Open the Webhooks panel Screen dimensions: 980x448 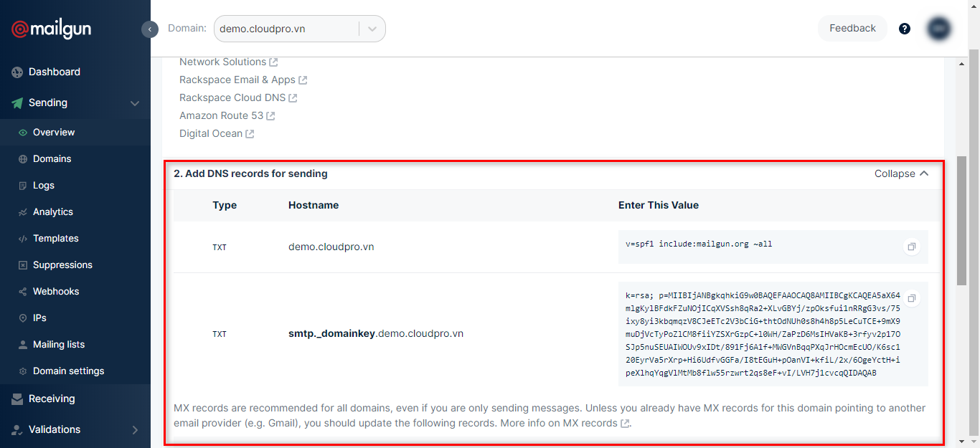57,291
